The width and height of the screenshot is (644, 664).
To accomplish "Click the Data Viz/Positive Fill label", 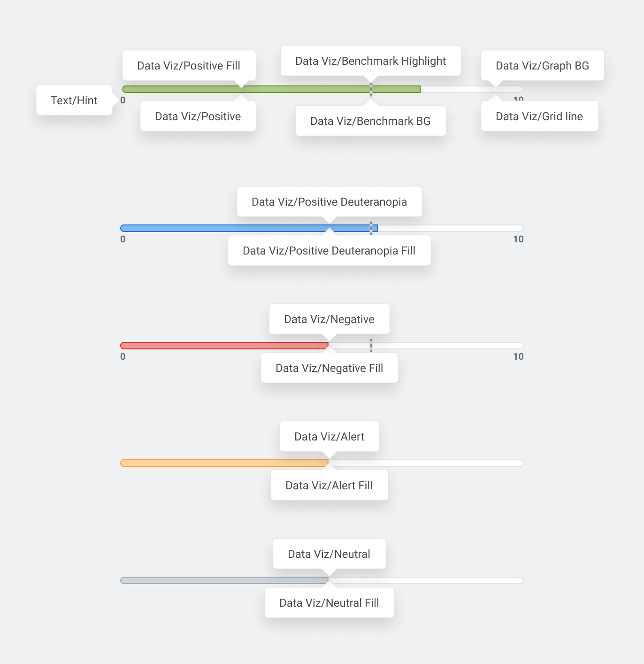I will click(x=189, y=66).
